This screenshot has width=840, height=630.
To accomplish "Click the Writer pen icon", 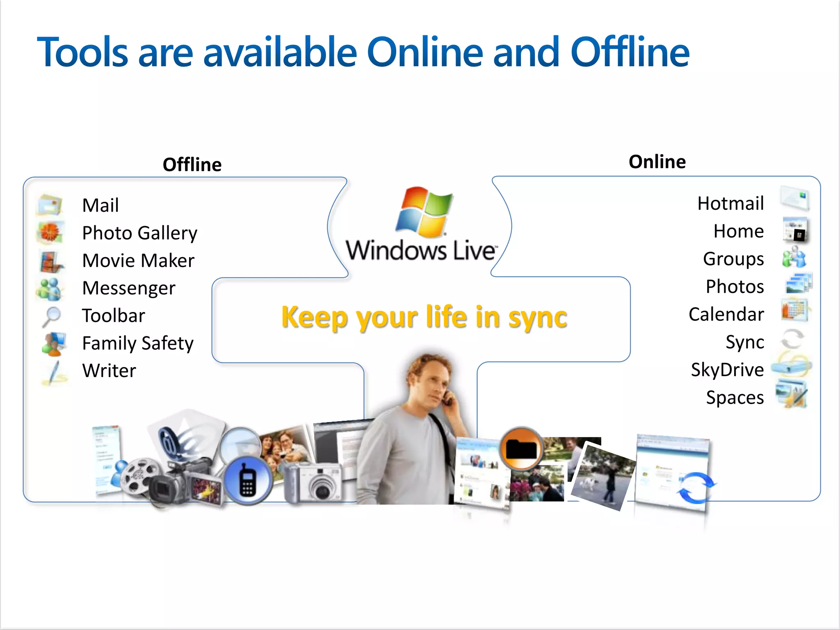I will pyautogui.click(x=54, y=372).
